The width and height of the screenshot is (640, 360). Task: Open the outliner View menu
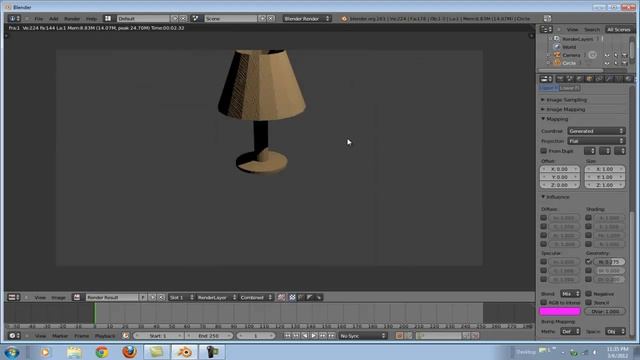coord(572,29)
